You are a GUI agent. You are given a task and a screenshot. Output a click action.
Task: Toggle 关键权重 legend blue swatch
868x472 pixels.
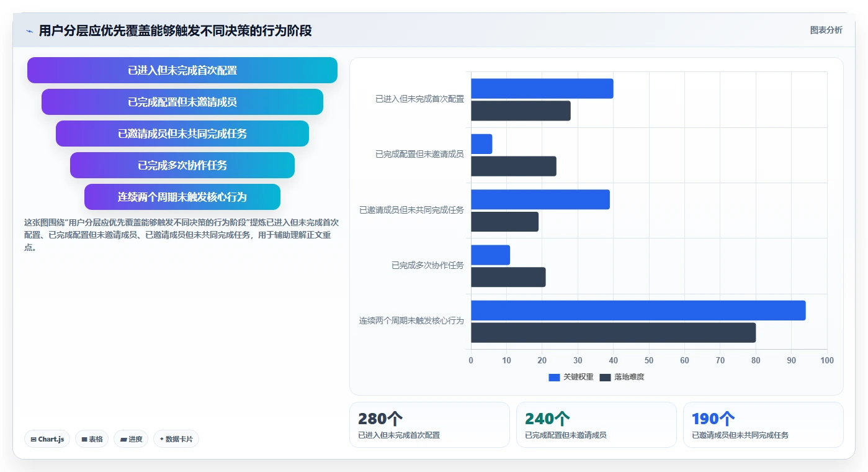554,377
